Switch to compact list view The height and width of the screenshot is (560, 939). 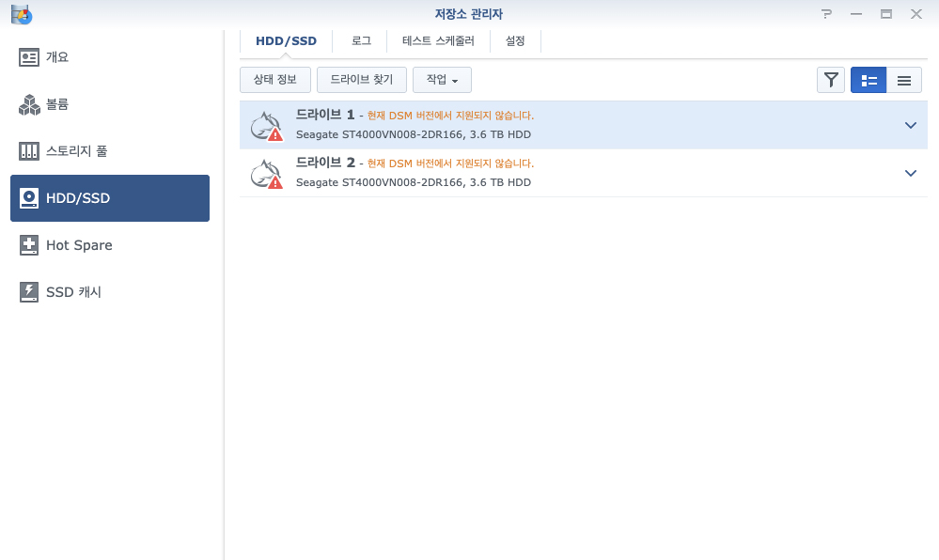(x=904, y=81)
